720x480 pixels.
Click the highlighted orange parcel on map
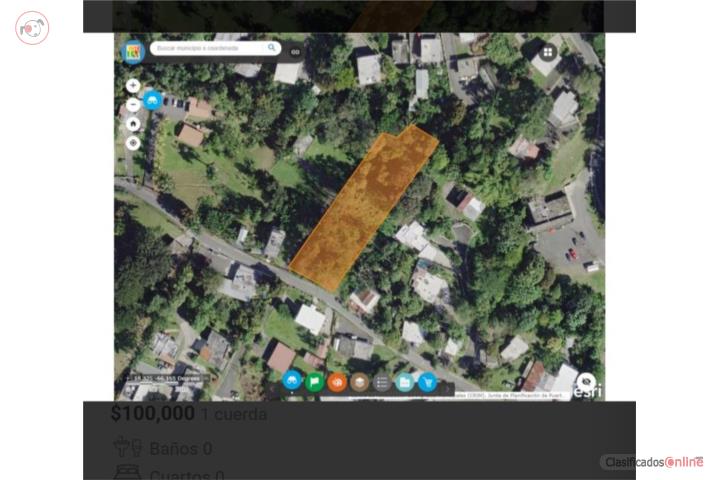point(363,207)
